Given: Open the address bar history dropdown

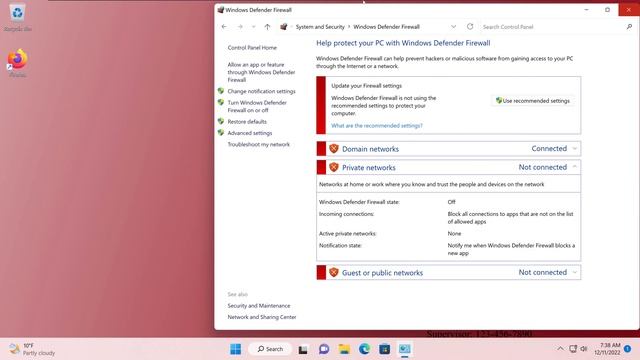Looking at the screenshot, I should point(453,27).
